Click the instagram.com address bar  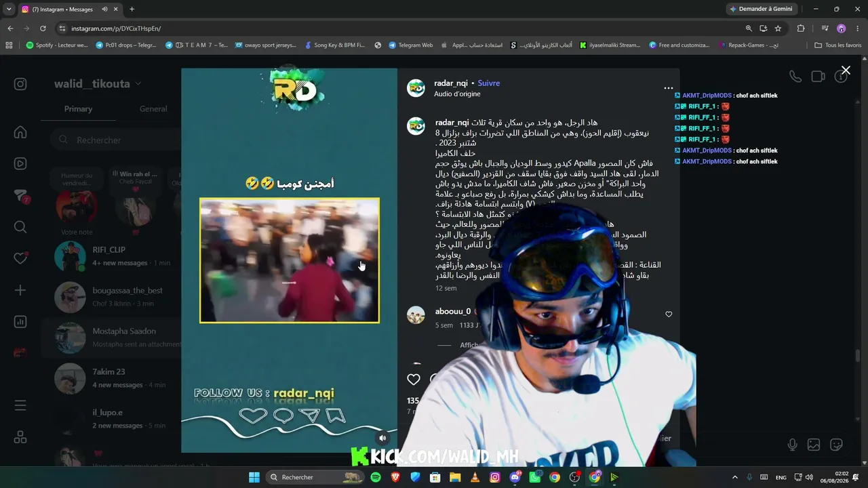pos(400,28)
